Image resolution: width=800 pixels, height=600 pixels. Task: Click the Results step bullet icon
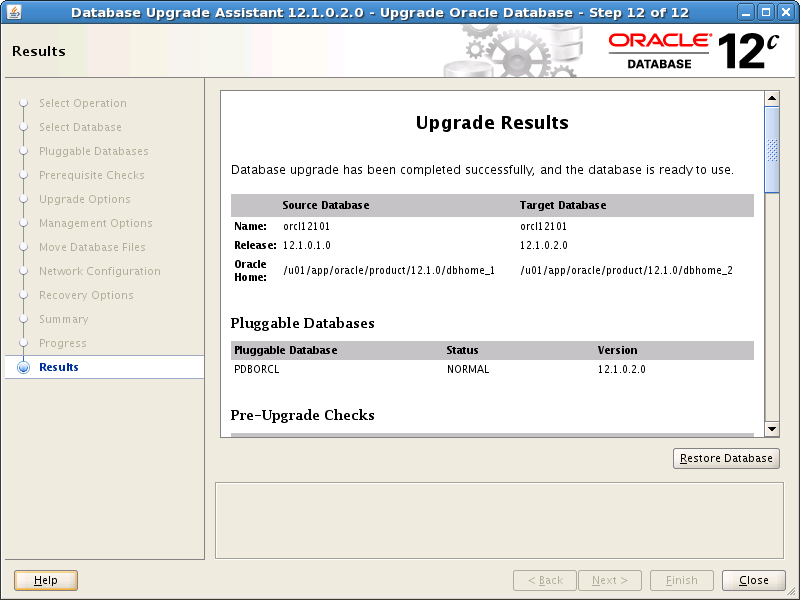click(23, 367)
